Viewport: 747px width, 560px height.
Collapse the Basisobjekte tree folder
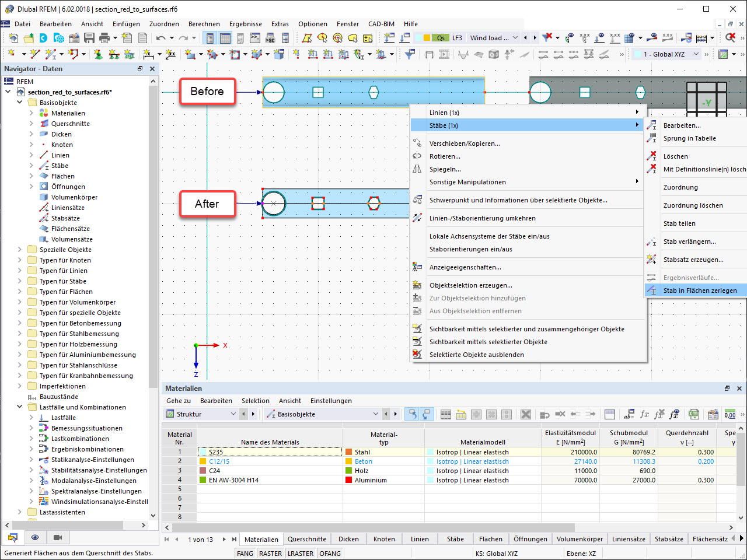pyautogui.click(x=20, y=103)
